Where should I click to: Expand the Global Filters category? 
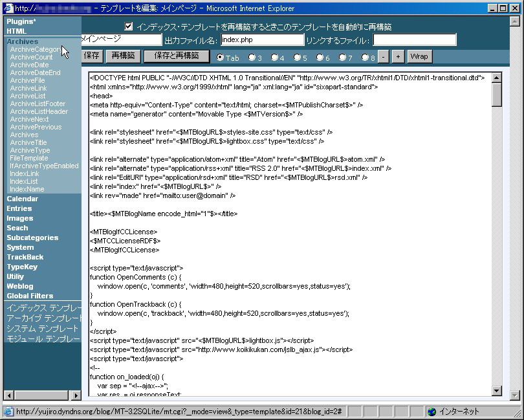point(30,296)
